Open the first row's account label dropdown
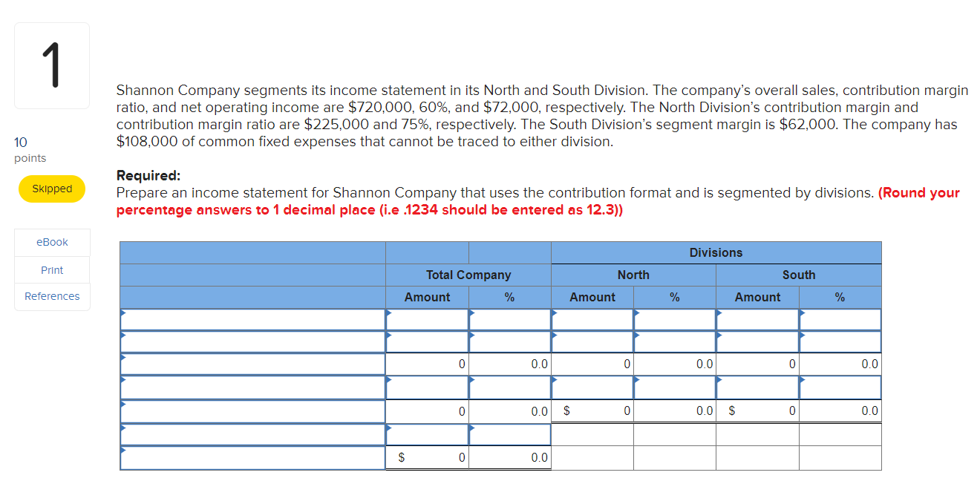The height and width of the screenshot is (481, 980). [x=253, y=320]
